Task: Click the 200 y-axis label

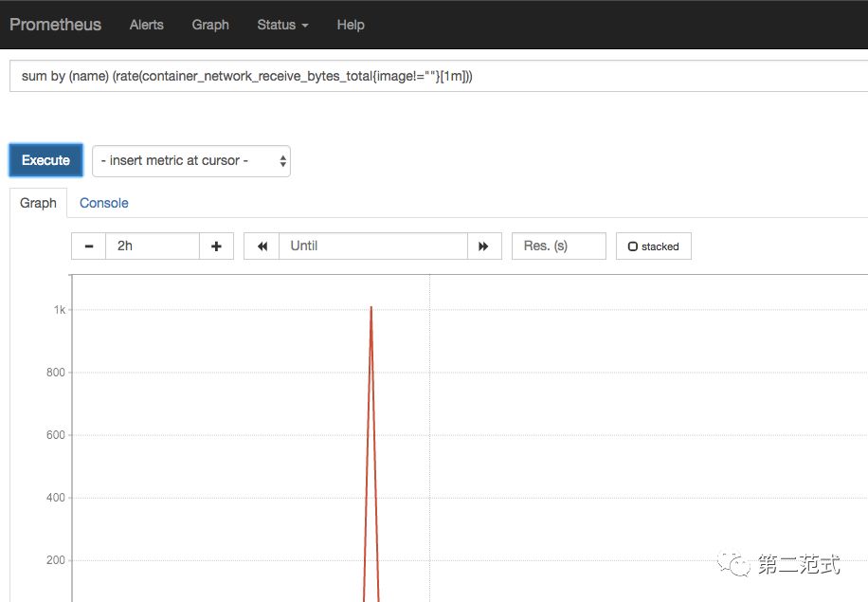Action: click(x=55, y=560)
